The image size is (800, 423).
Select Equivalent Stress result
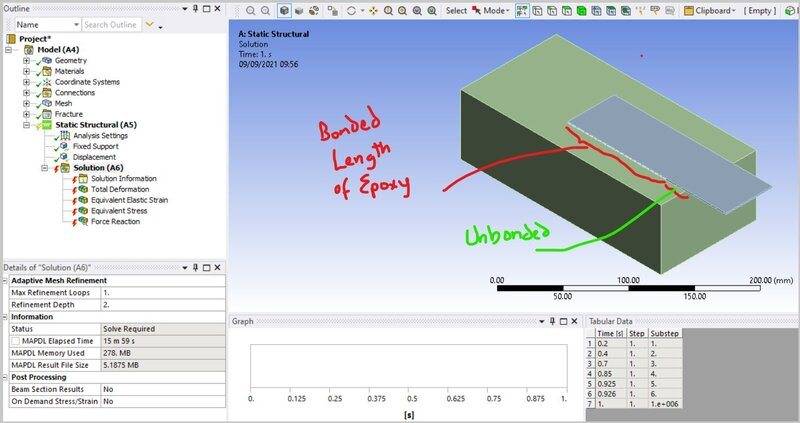(x=119, y=210)
